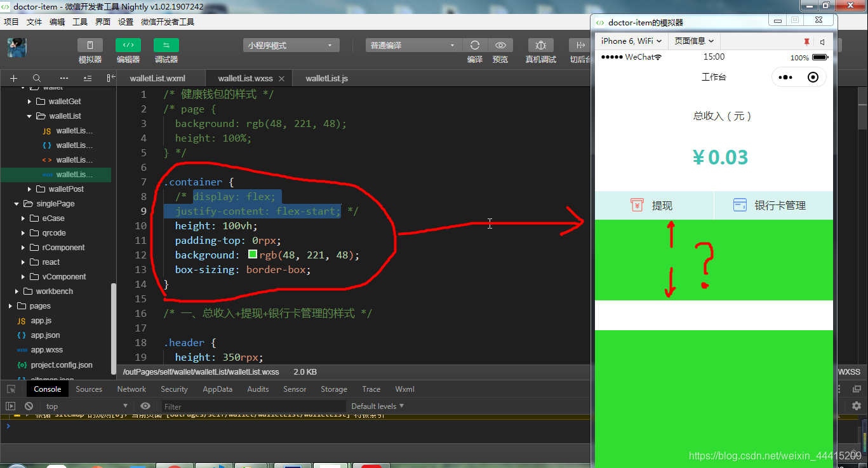Switch to the AppData devtools tab

pyautogui.click(x=217, y=389)
